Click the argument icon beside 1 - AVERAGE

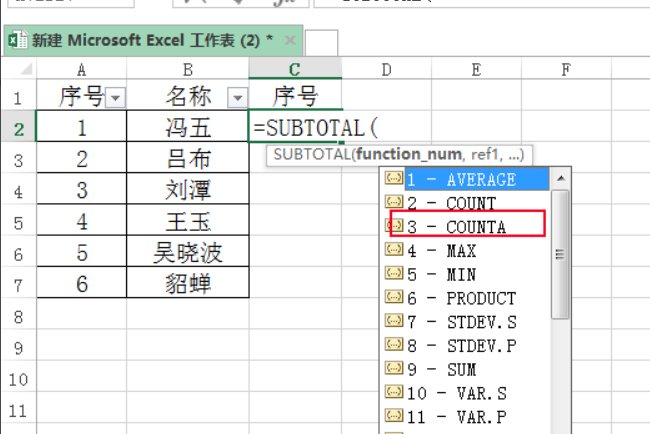click(x=394, y=178)
